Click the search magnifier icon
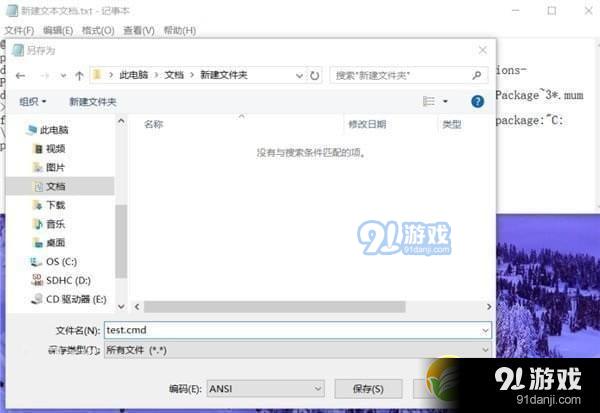600x413 pixels. pos(476,75)
